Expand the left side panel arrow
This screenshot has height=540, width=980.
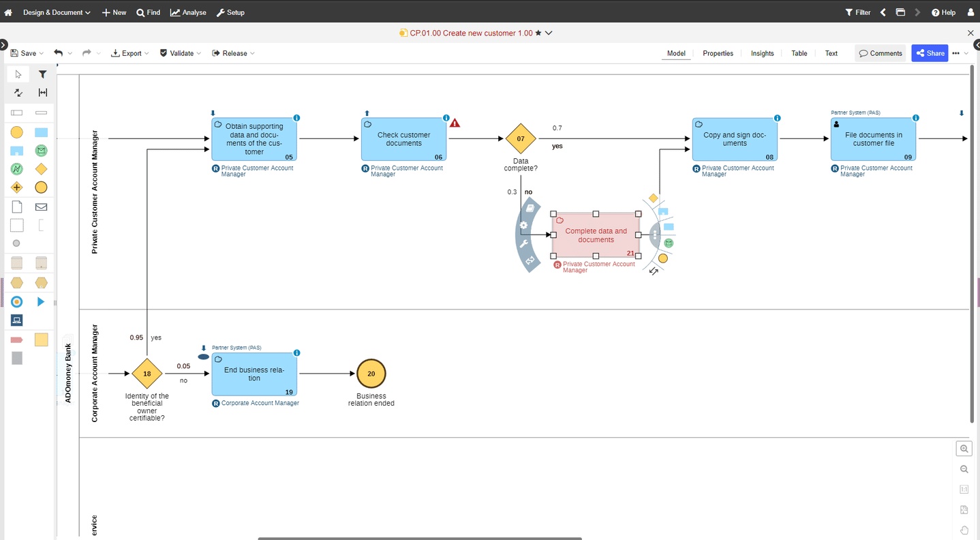click(3, 45)
